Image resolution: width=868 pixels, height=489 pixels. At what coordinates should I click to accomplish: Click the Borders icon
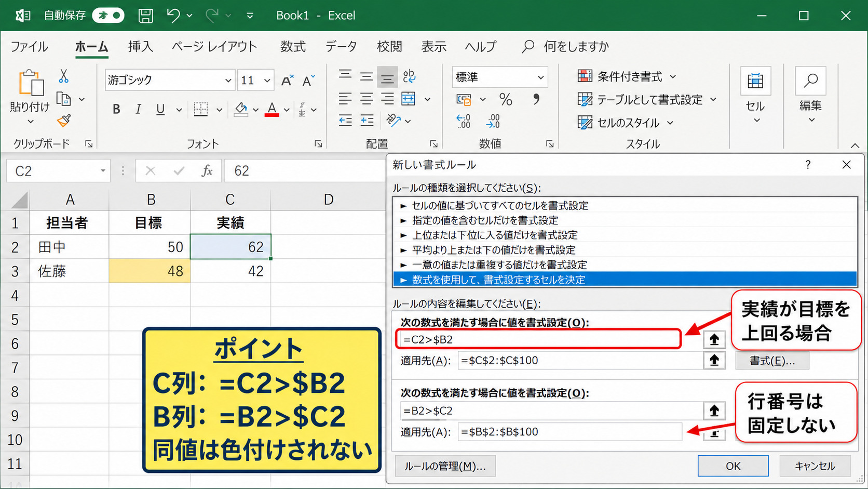[x=201, y=109]
